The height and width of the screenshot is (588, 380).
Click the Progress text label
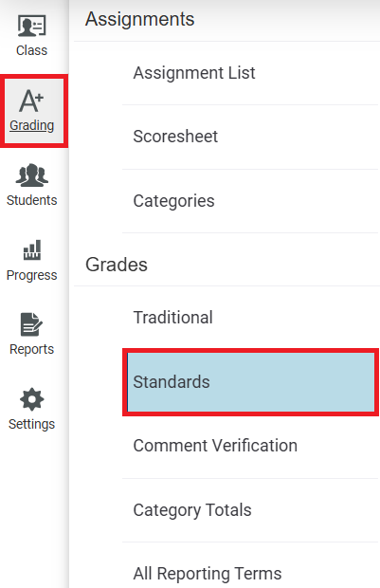coord(32,275)
